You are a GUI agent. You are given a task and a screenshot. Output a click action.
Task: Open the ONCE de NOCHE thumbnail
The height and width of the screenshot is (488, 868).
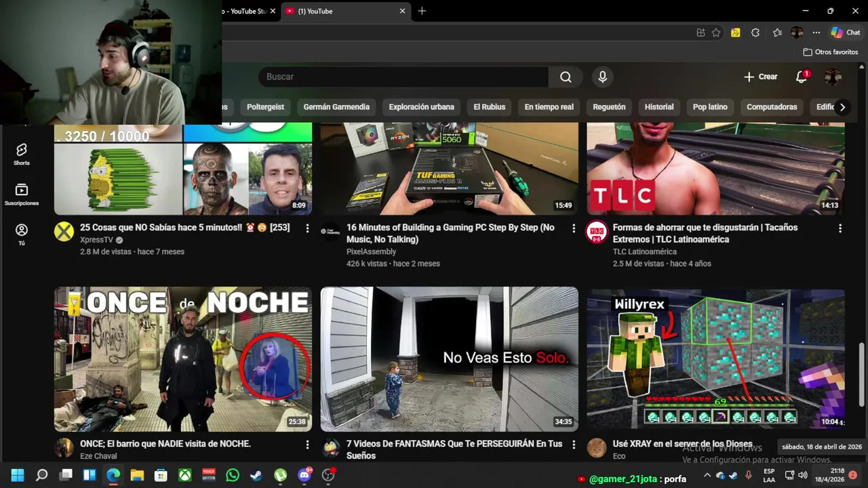183,359
